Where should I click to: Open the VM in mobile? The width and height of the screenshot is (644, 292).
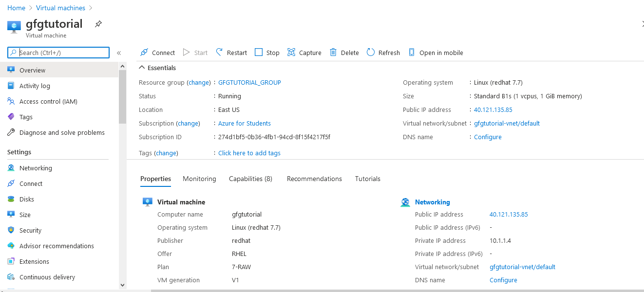click(436, 52)
